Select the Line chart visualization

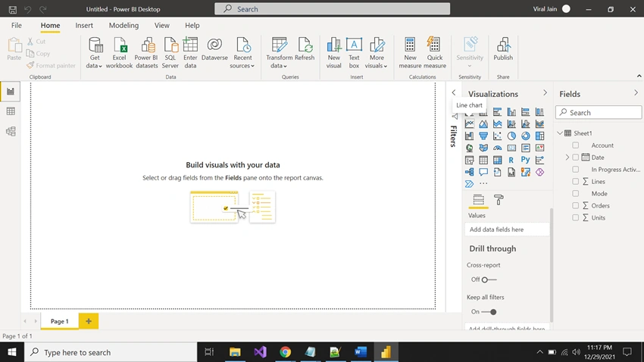tap(470, 124)
